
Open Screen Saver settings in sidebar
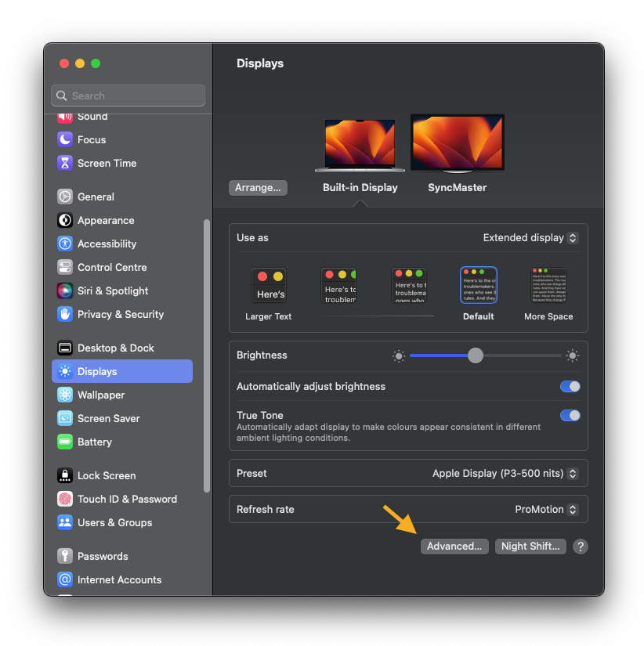tap(122, 418)
